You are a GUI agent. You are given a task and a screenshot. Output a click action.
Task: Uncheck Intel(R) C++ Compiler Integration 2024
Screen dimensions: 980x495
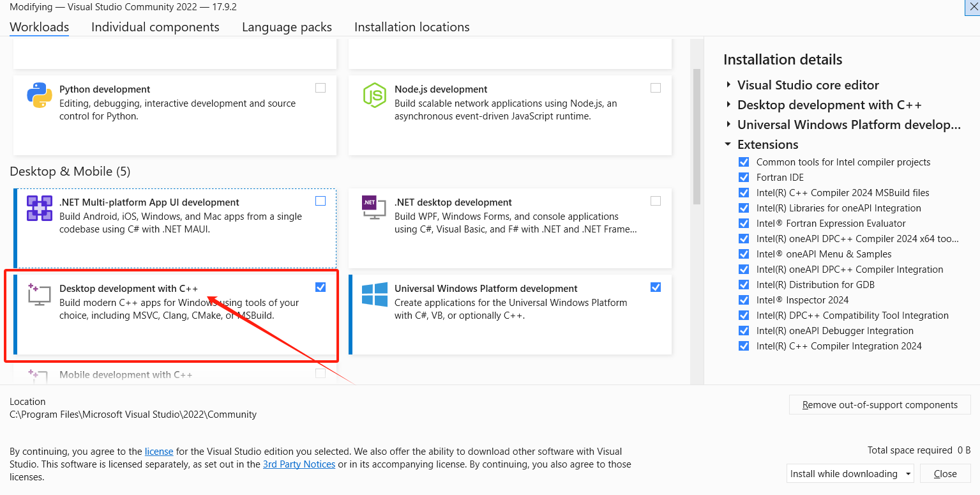point(744,346)
